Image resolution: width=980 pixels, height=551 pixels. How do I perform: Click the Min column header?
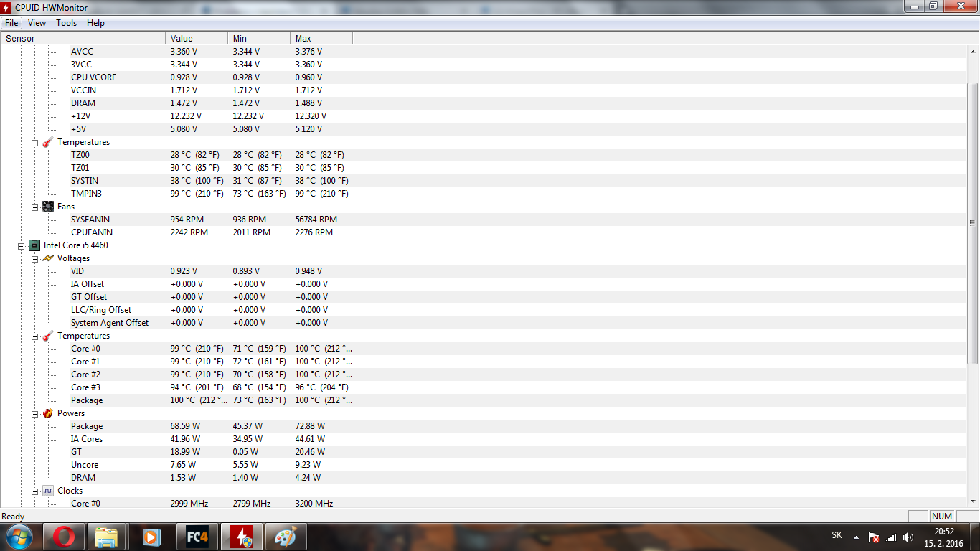click(259, 38)
